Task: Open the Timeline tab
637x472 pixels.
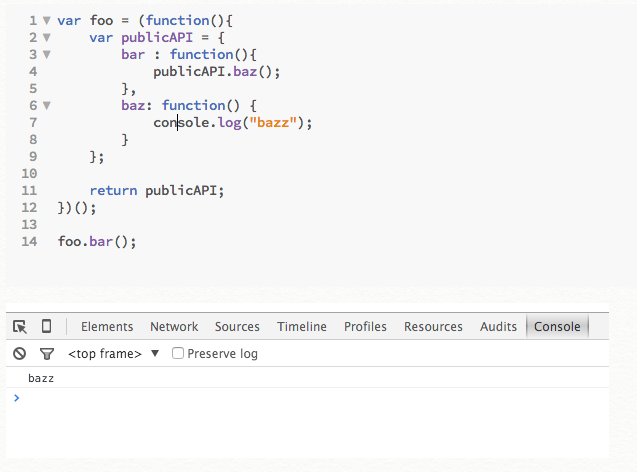Action: 301,327
